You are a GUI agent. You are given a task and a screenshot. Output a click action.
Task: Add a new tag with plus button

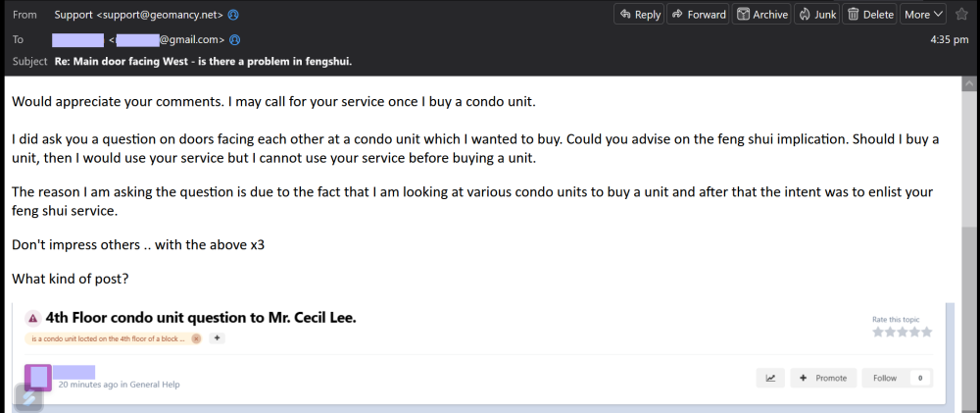coord(217,338)
